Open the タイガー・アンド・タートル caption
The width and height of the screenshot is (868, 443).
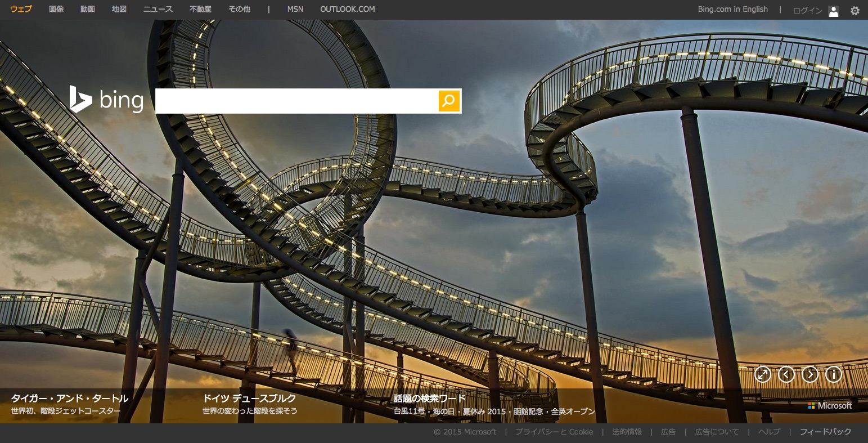click(x=70, y=399)
